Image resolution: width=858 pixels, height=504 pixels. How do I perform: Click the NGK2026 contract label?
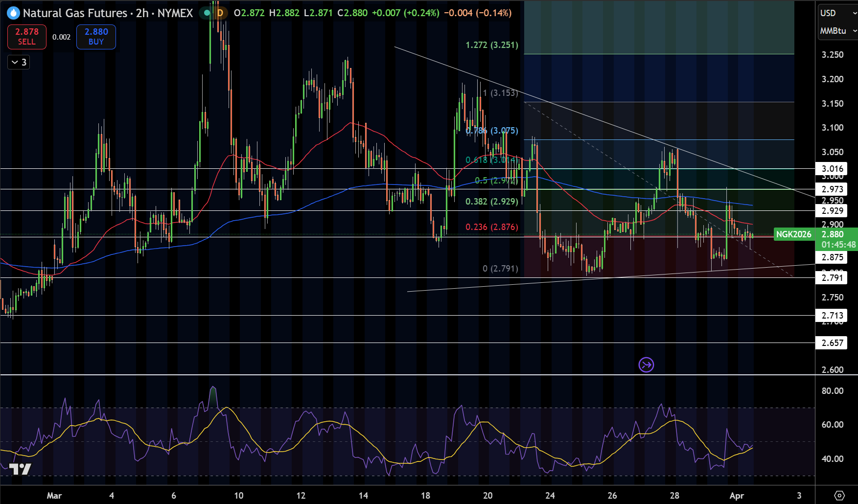793,234
